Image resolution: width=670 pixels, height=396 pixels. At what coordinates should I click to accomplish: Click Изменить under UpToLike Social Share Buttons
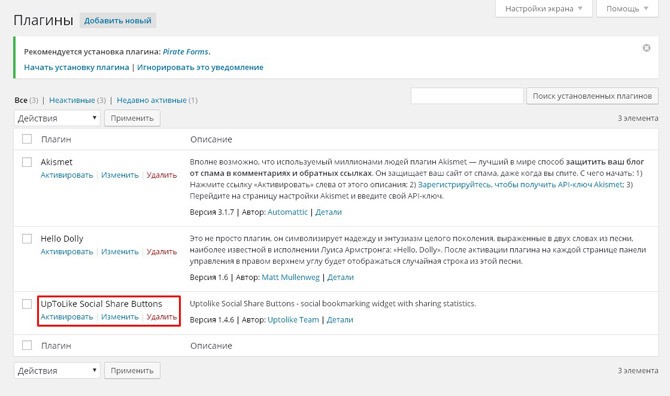point(120,317)
